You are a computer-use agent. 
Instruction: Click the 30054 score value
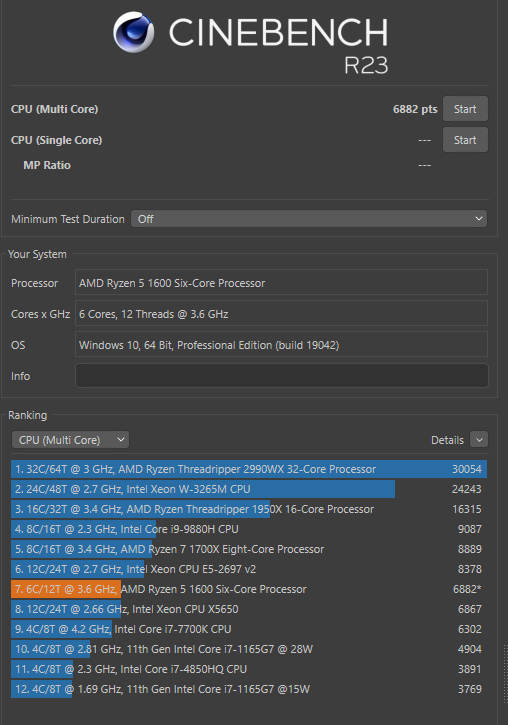(466, 469)
